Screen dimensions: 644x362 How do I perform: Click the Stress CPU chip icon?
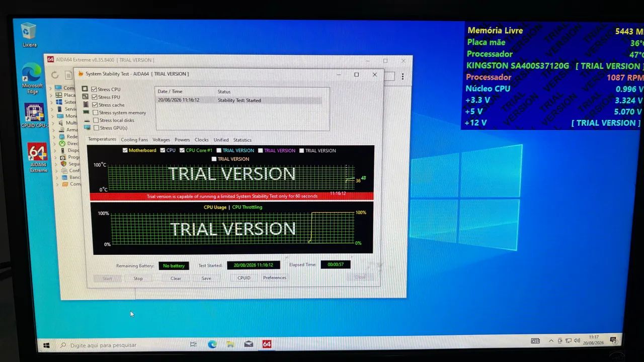(x=85, y=89)
